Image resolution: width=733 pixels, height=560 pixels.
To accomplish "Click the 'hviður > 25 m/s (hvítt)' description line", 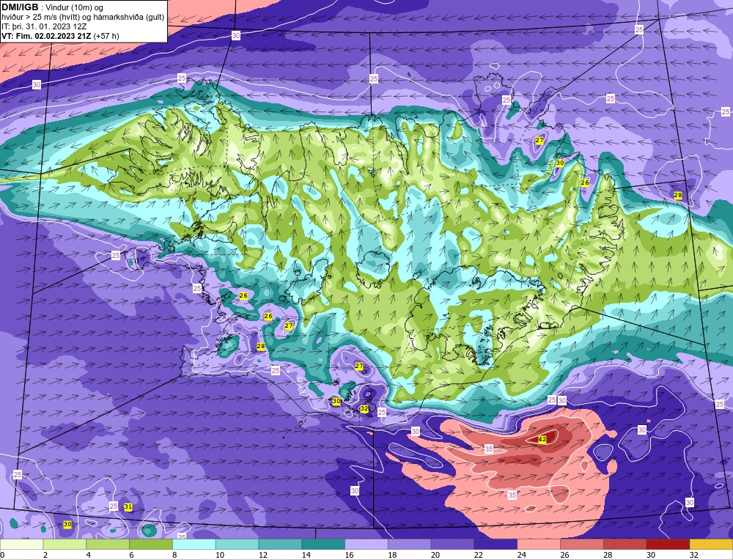I will click(x=83, y=18).
